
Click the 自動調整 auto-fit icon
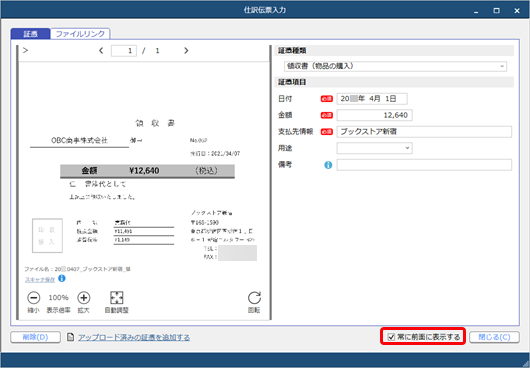117,298
